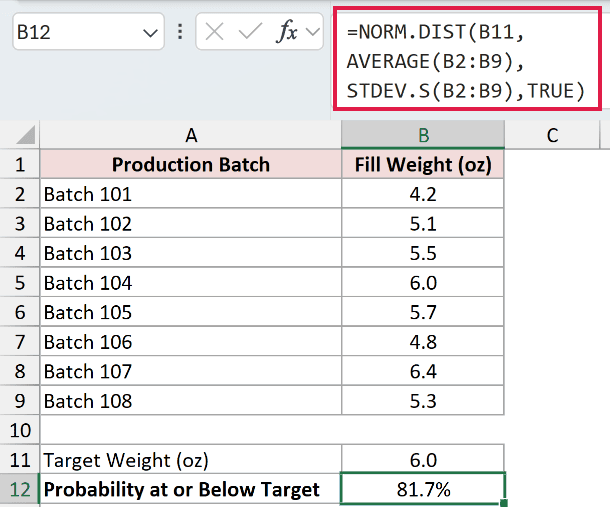Select row 4 header
Viewport: 610px width, 507px height.
pyautogui.click(x=20, y=253)
